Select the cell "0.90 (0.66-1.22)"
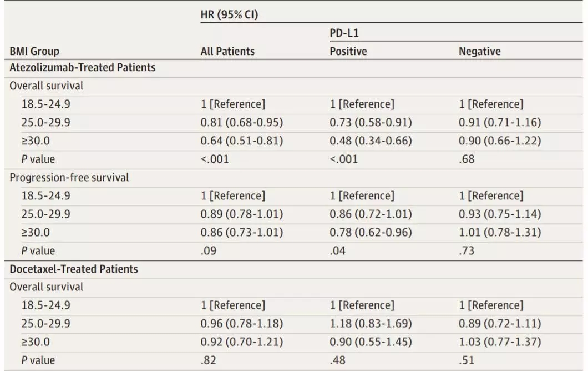This screenshot has width=588, height=371. coord(499,141)
